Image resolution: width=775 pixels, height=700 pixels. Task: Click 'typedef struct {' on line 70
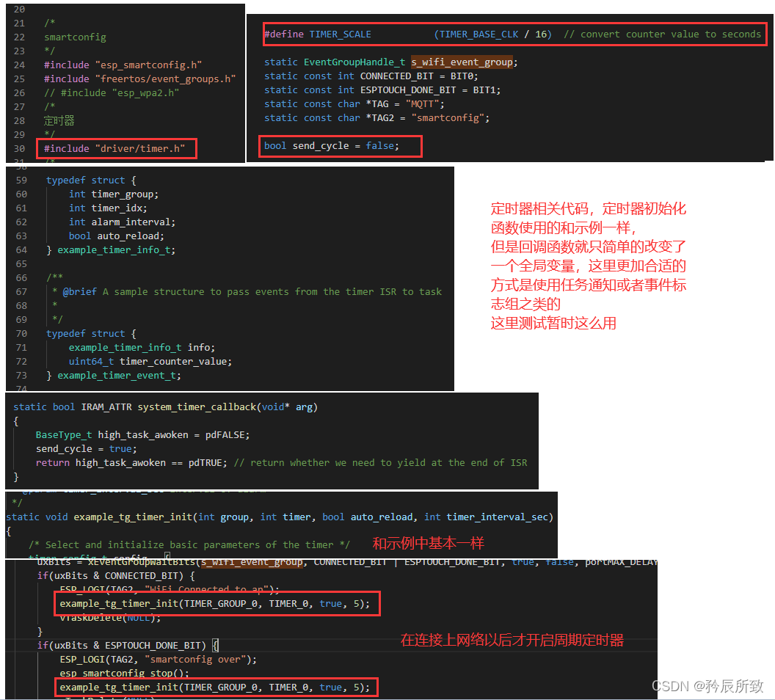91,333
